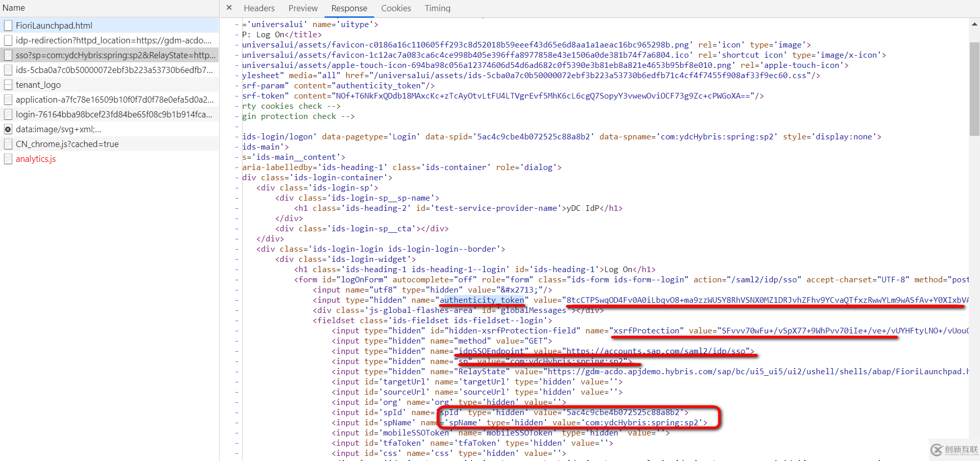This screenshot has height=461, width=980.
Task: Select CN_chrome.js?cached=true request
Action: (x=67, y=144)
